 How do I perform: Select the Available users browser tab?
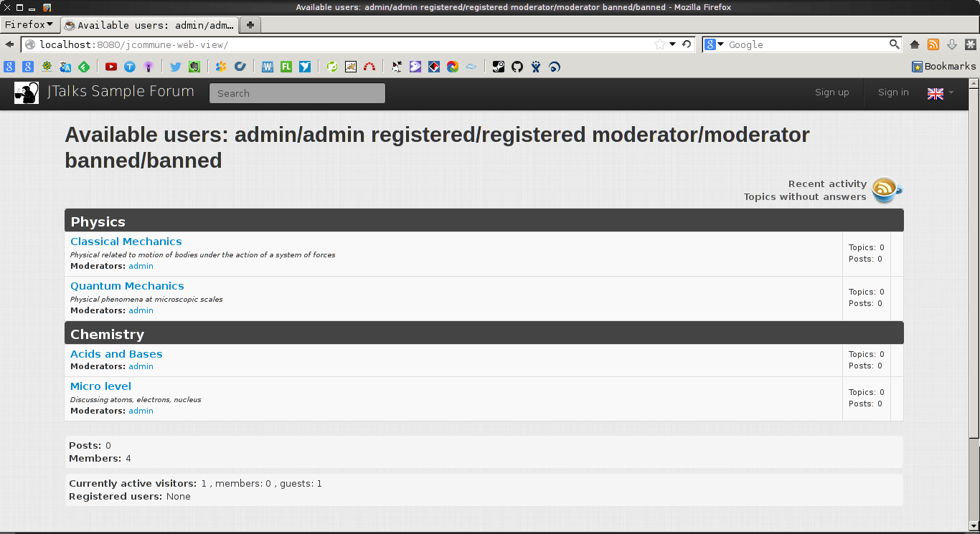click(x=149, y=25)
